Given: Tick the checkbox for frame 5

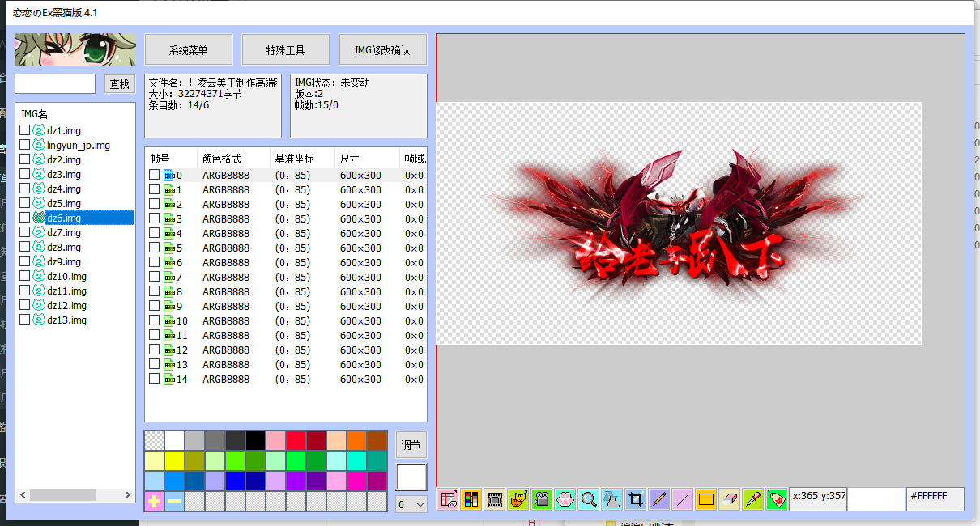Looking at the screenshot, I should click(x=154, y=248).
